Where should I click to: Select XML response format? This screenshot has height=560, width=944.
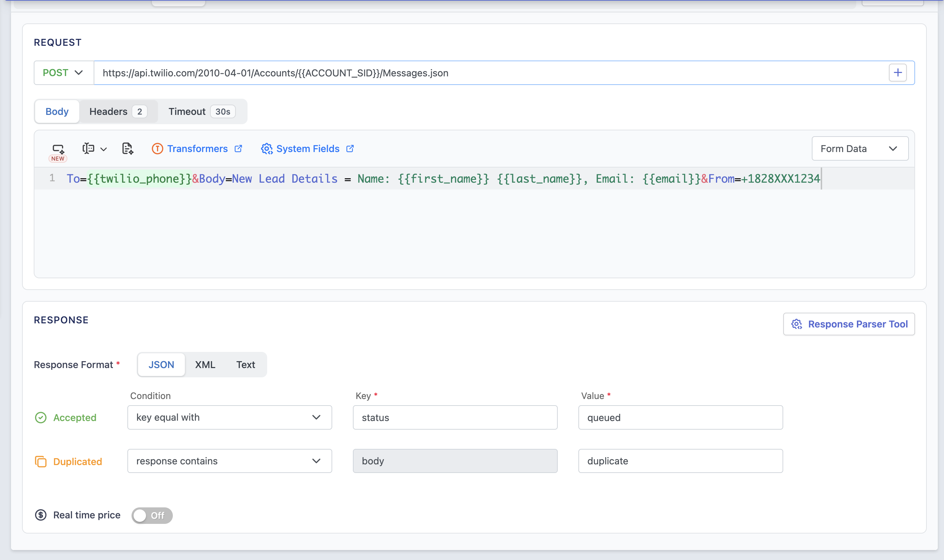coord(205,365)
